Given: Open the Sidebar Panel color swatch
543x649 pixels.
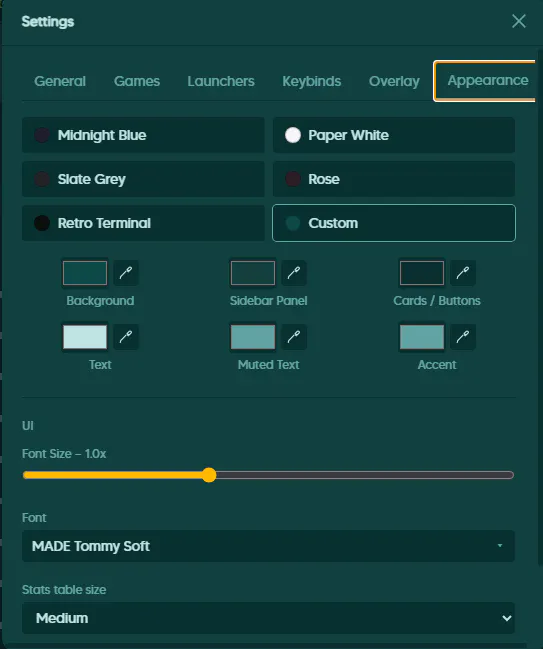Looking at the screenshot, I should [253, 273].
